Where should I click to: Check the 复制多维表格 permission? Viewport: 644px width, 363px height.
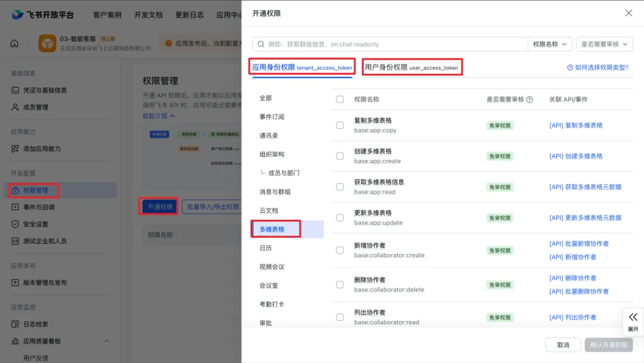pos(340,125)
